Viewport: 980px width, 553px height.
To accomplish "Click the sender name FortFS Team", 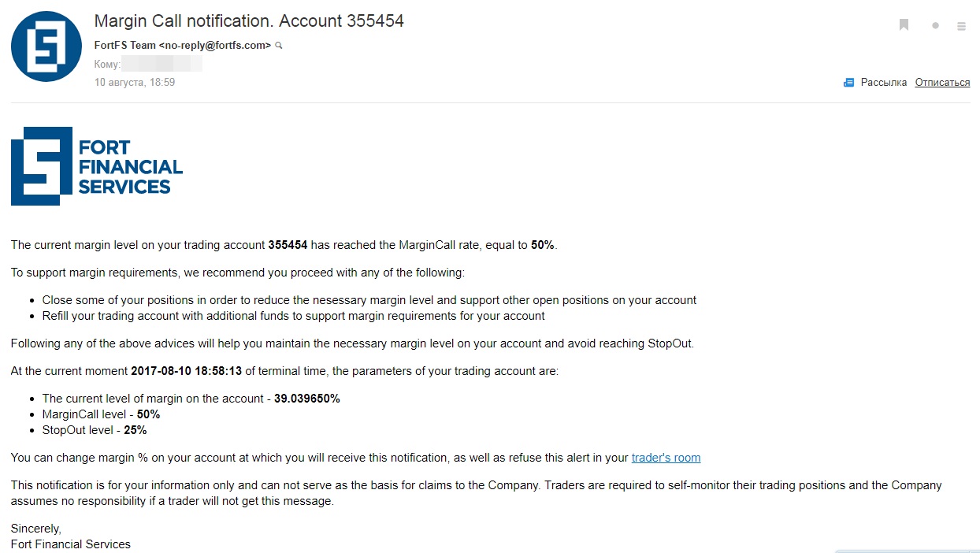I will (x=124, y=46).
